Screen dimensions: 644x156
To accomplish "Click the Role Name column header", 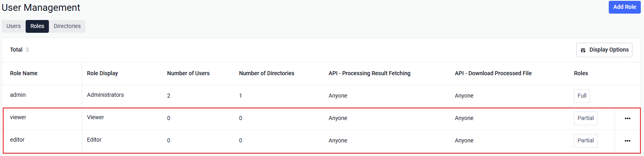I will [x=24, y=73].
